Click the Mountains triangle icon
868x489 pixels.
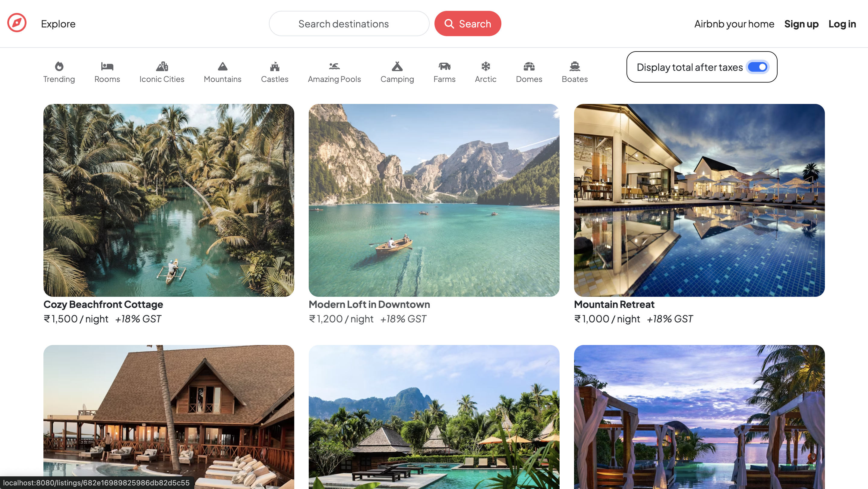223,66
